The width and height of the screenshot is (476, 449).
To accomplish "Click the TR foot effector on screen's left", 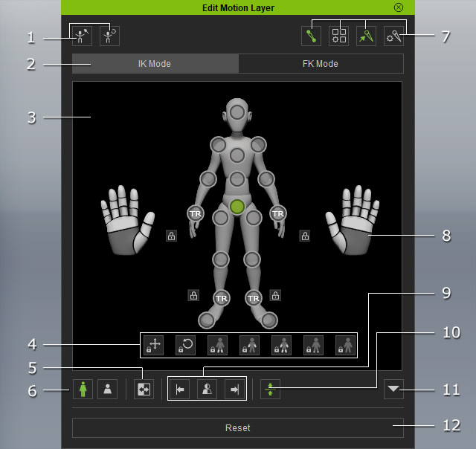I will (222, 299).
